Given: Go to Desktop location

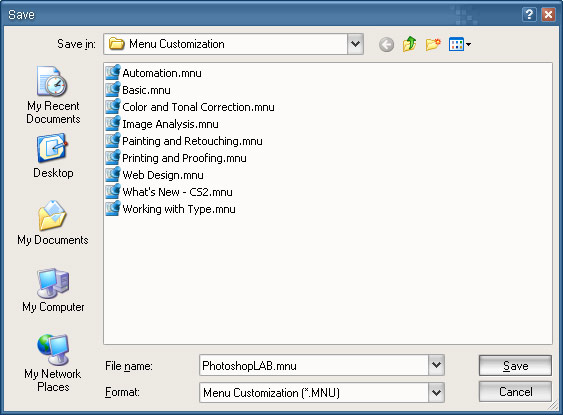Looking at the screenshot, I should click(x=53, y=156).
